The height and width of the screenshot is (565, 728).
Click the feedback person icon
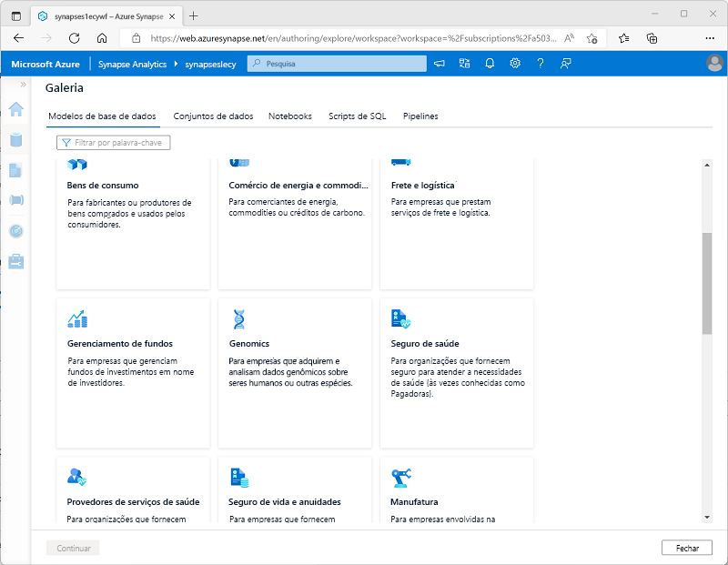[565, 64]
